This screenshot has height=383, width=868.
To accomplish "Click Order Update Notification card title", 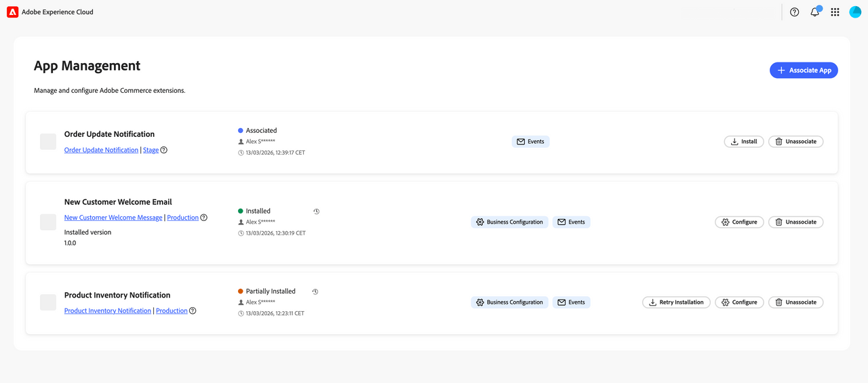I will [x=109, y=134].
